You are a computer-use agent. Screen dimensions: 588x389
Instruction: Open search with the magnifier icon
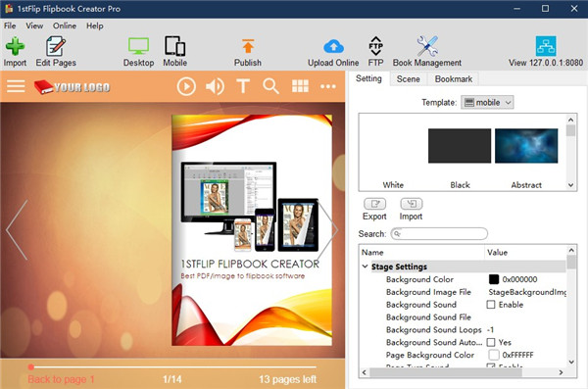[270, 86]
